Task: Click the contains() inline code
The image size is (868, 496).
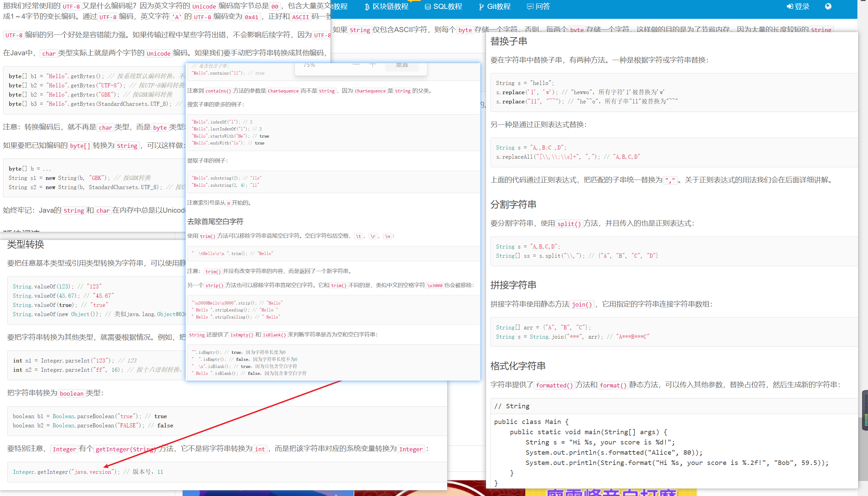Action: 218,91
